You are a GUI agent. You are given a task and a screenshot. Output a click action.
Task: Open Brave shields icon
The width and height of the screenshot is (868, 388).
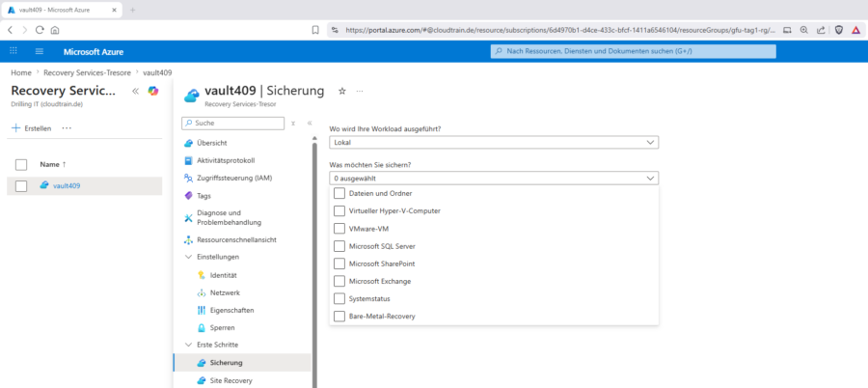pyautogui.click(x=839, y=30)
